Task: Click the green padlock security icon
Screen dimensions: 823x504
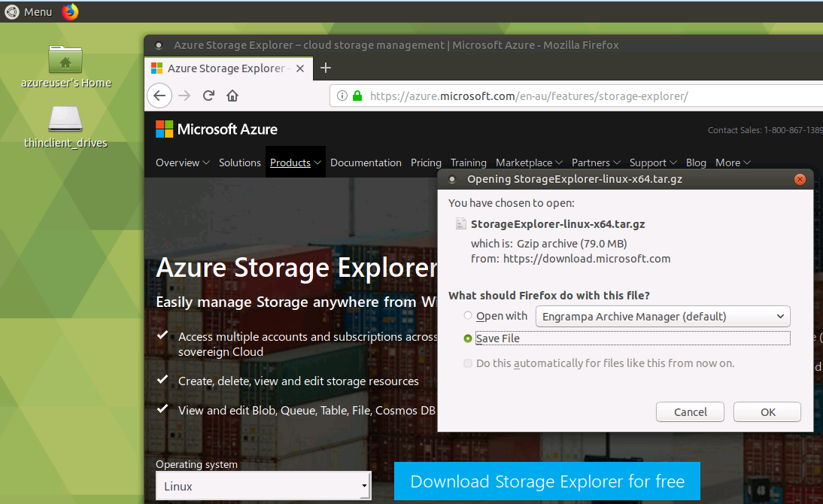Action: pyautogui.click(x=357, y=96)
